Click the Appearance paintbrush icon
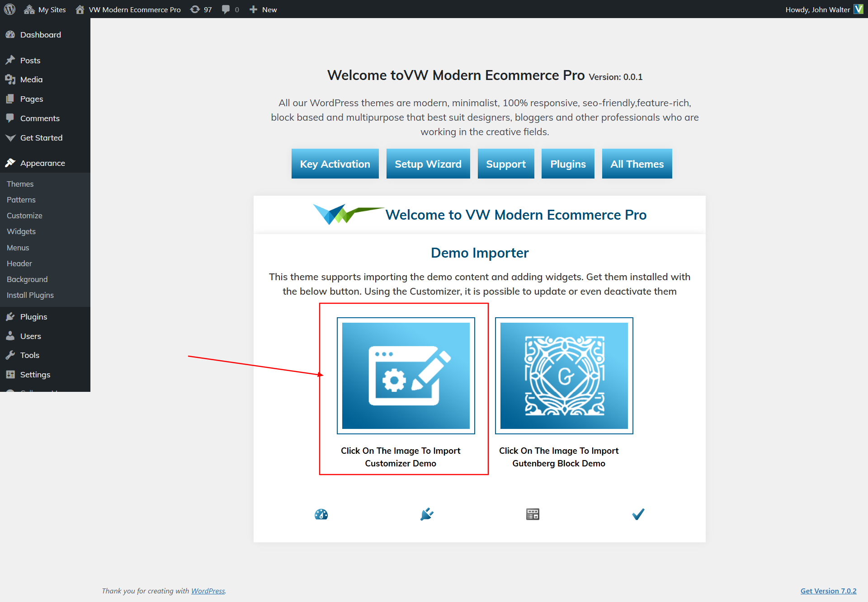868x602 pixels. pos(10,163)
